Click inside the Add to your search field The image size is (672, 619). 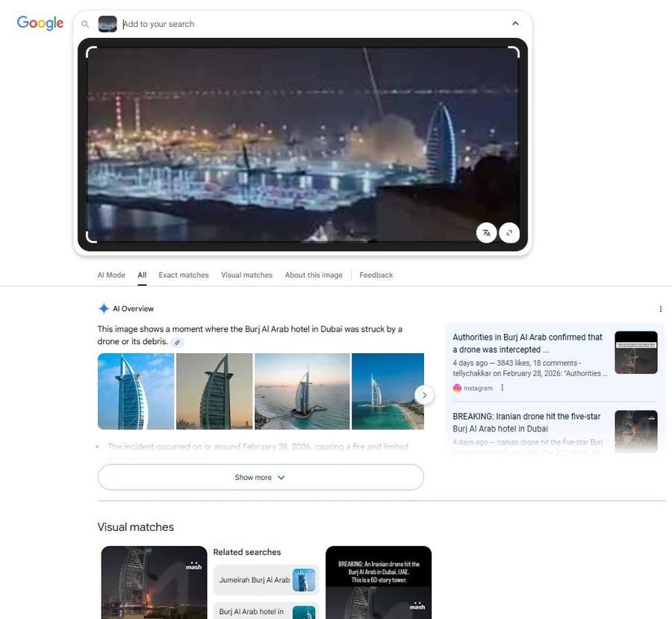pos(224,22)
